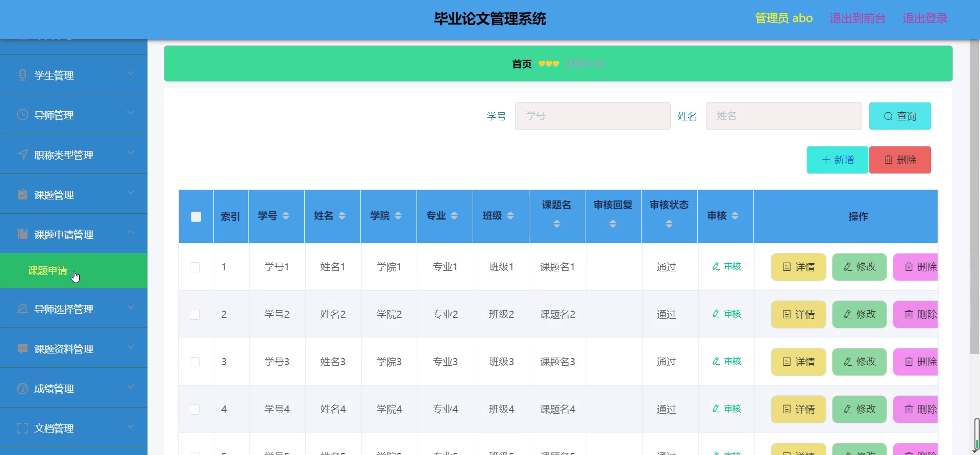Viewport: 980px width, 455px height.
Task: Click the 课题名3 table cell
Action: [557, 362]
